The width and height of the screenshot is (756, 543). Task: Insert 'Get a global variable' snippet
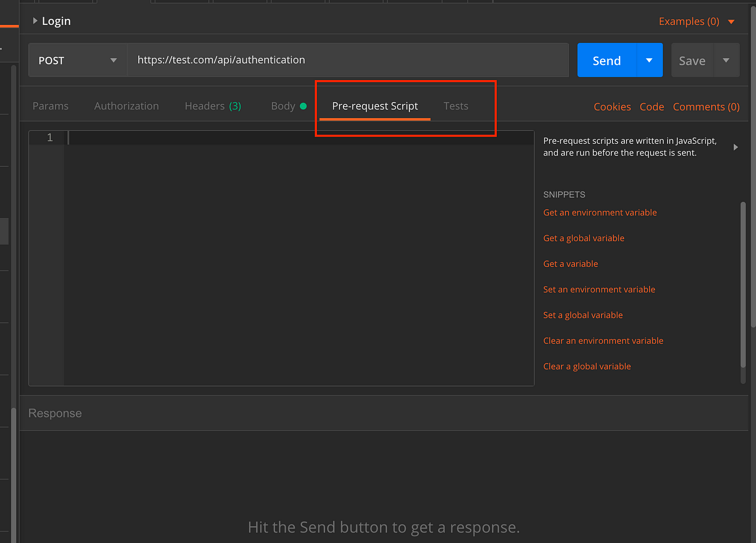click(584, 238)
